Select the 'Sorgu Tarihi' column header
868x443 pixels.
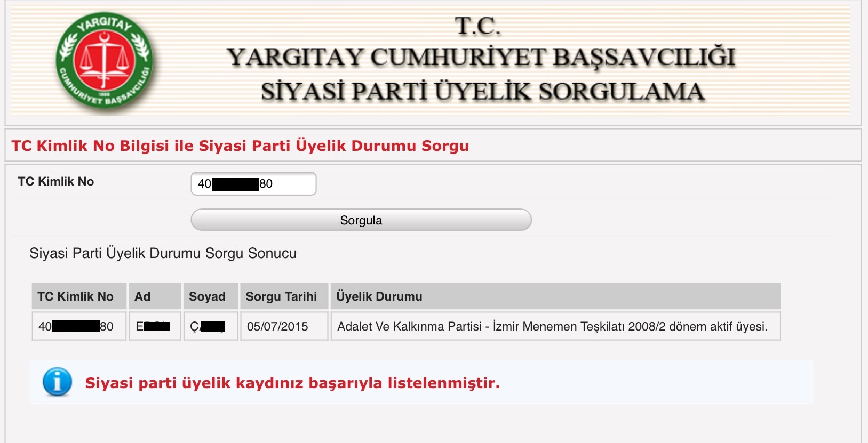pos(284,296)
